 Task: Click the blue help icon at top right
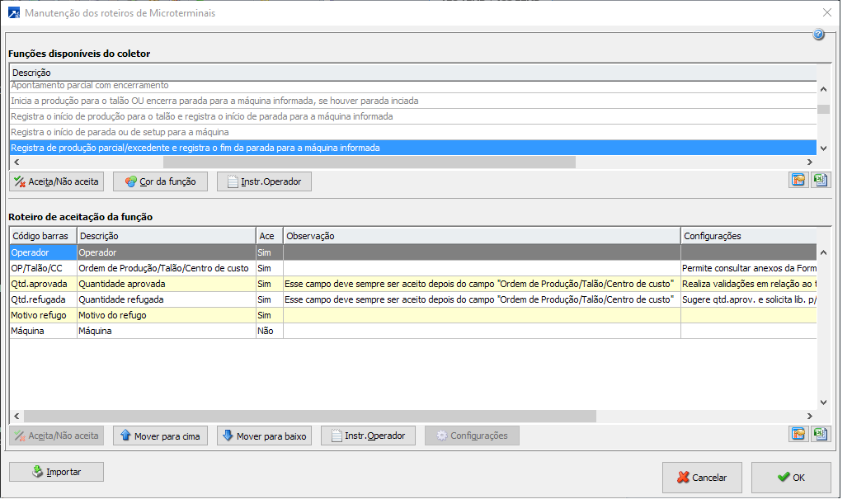(x=818, y=35)
